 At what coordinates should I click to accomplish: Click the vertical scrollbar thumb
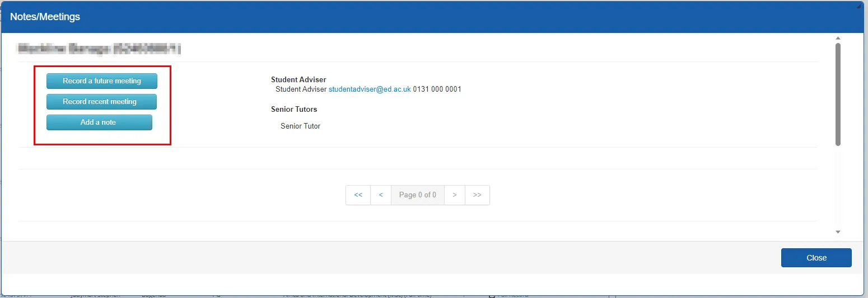coord(838,94)
